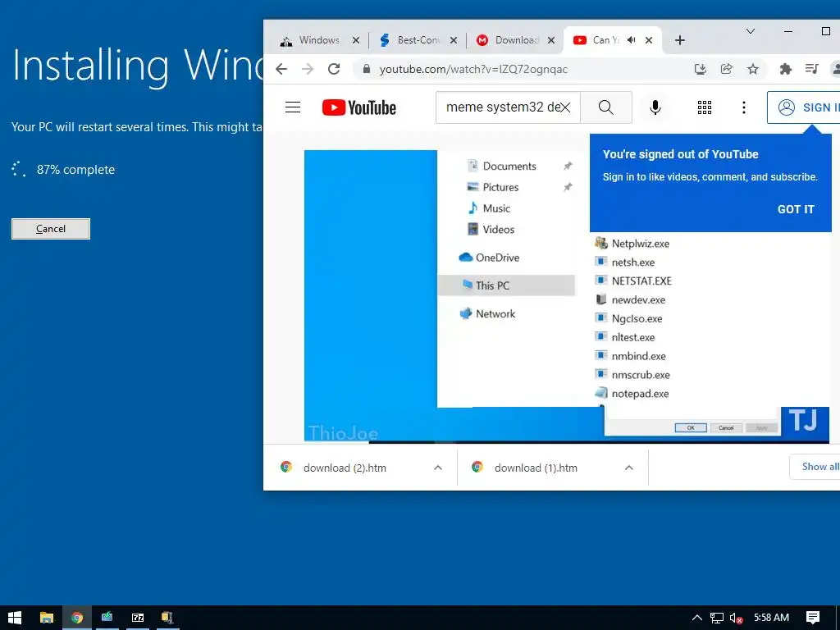Cancel the Windows installation
The height and width of the screenshot is (630, 840).
pyautogui.click(x=51, y=229)
